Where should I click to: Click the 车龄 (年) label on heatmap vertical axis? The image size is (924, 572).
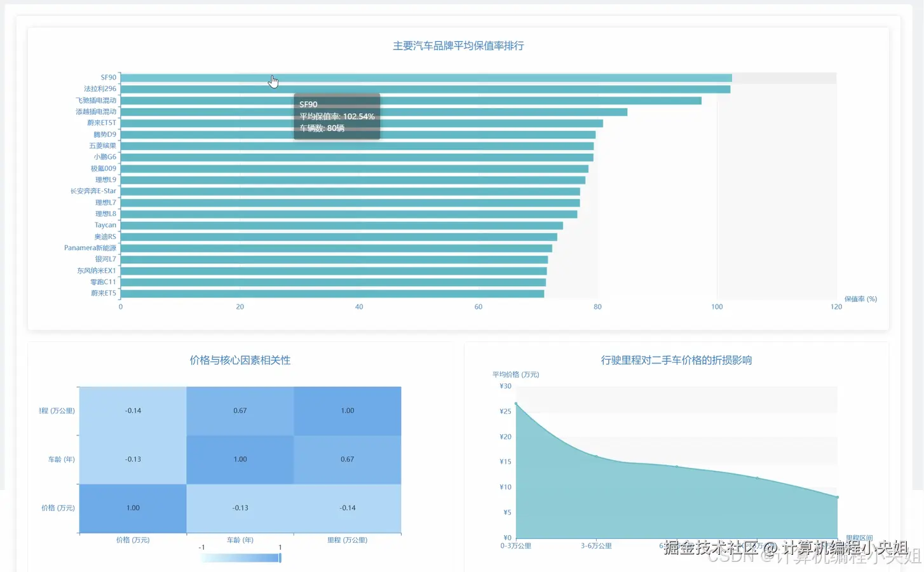point(62,460)
